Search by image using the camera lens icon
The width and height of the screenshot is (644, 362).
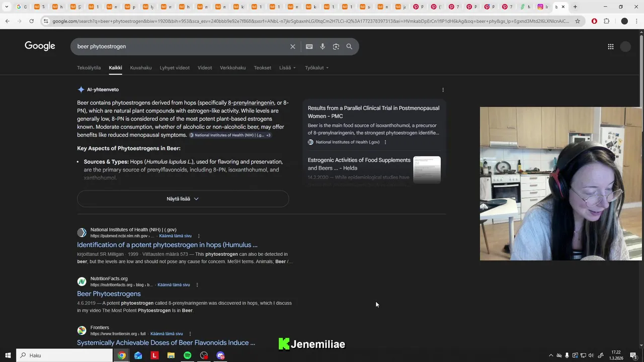coord(336,46)
